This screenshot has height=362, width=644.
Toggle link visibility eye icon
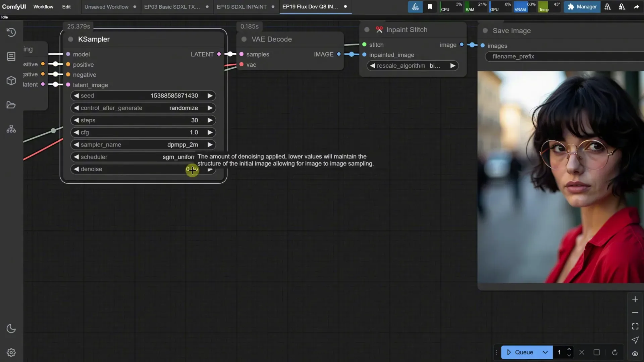click(x=635, y=354)
